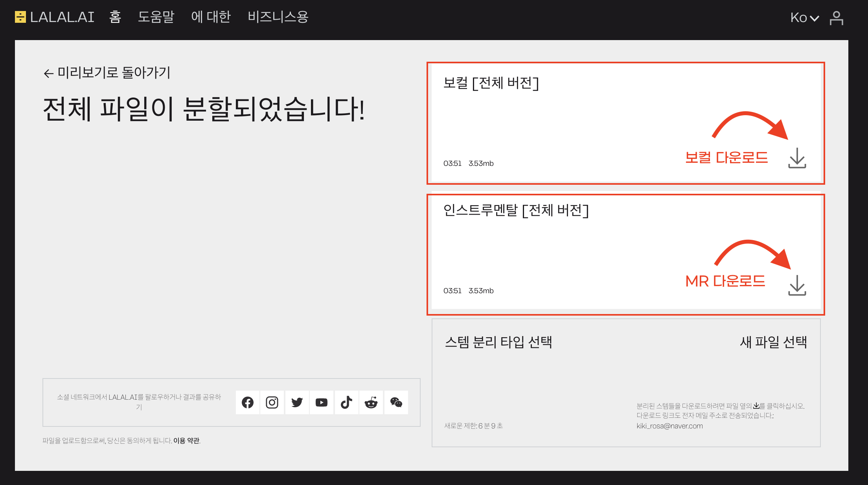
Task: Click 새 파일 선택 button
Action: [x=773, y=342]
